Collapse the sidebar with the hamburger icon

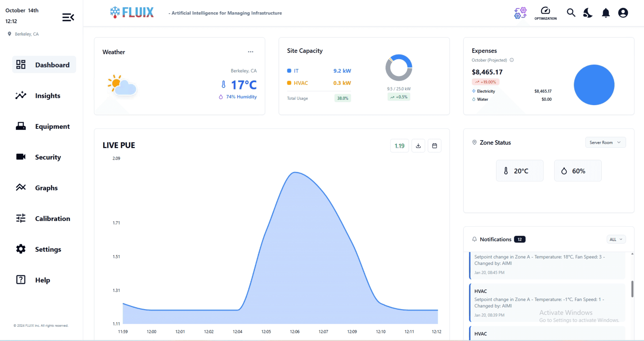coord(68,17)
